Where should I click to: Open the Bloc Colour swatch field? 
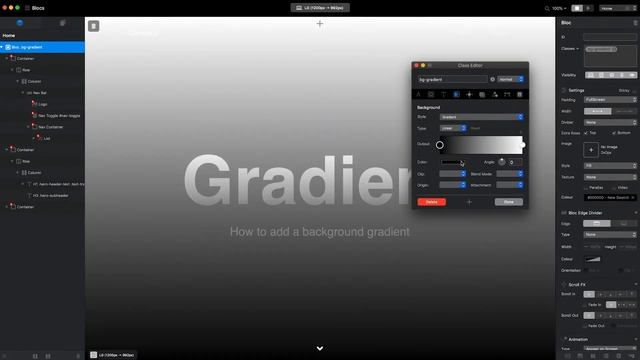point(610,198)
